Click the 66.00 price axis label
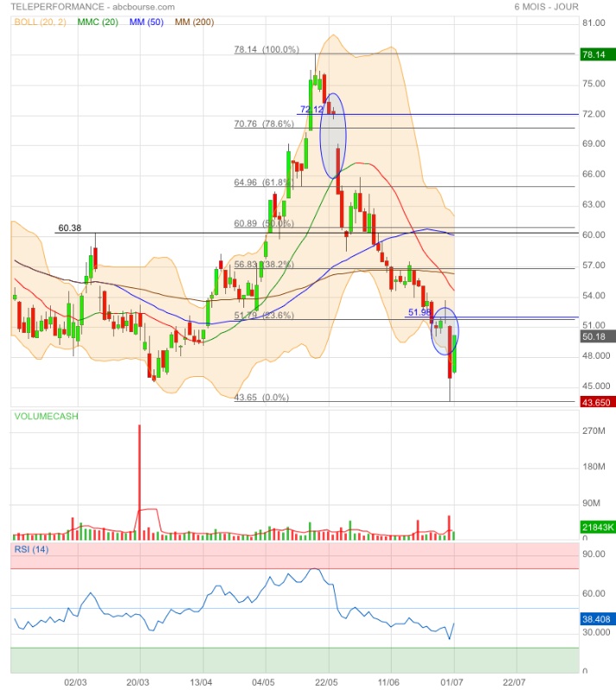This screenshot has height=690, width=616. [594, 174]
